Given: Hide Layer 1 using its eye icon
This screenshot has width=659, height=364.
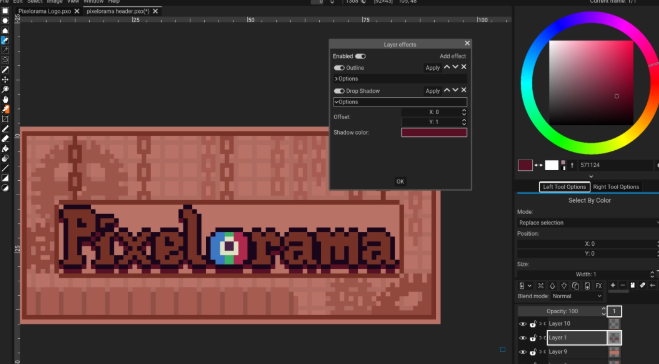Looking at the screenshot, I should [x=523, y=338].
